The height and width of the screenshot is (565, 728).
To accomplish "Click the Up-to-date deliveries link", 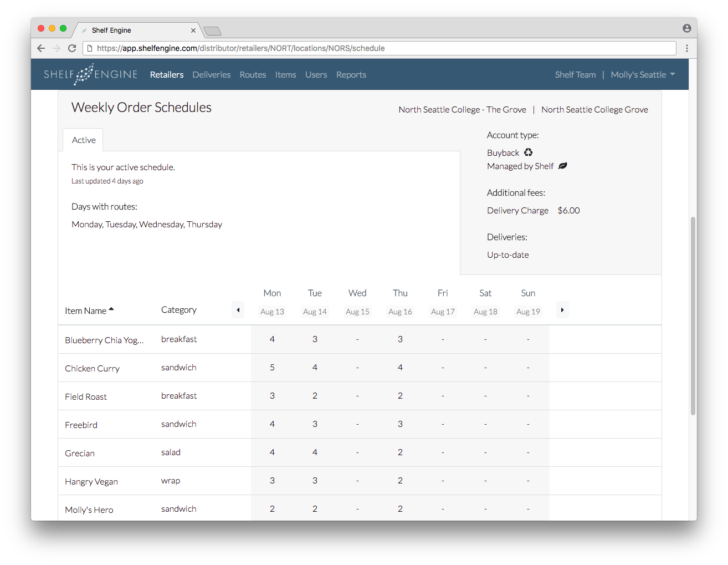I will click(x=508, y=255).
